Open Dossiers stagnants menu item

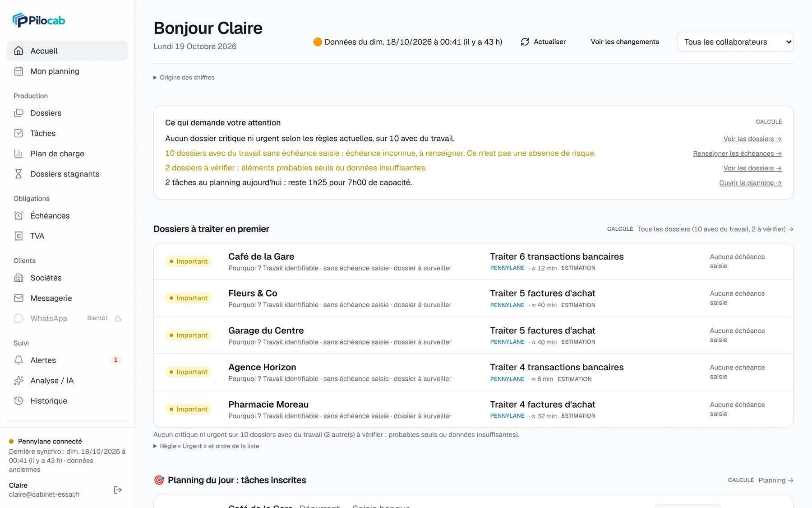click(x=67, y=174)
